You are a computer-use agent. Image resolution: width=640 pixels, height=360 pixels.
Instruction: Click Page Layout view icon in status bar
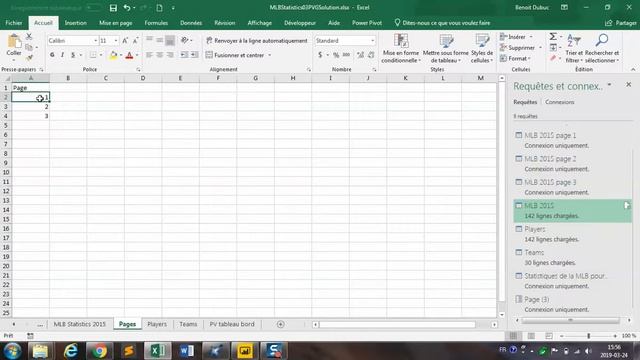click(531, 336)
